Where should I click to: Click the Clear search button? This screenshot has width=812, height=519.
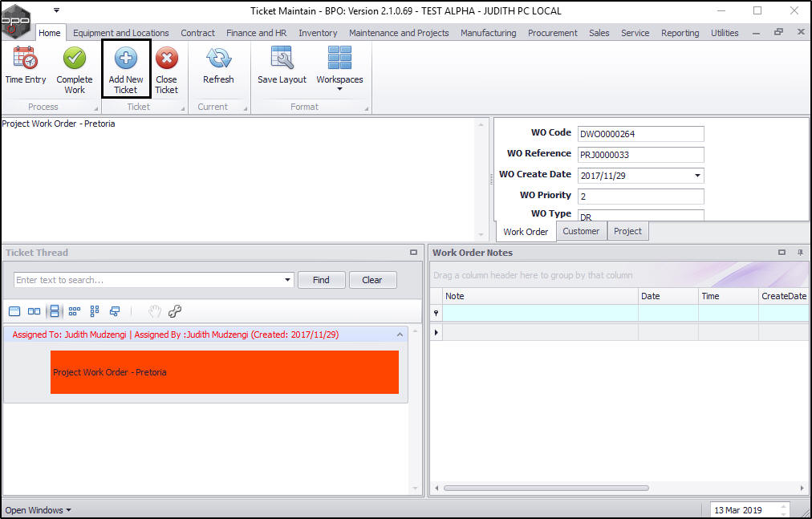(372, 280)
